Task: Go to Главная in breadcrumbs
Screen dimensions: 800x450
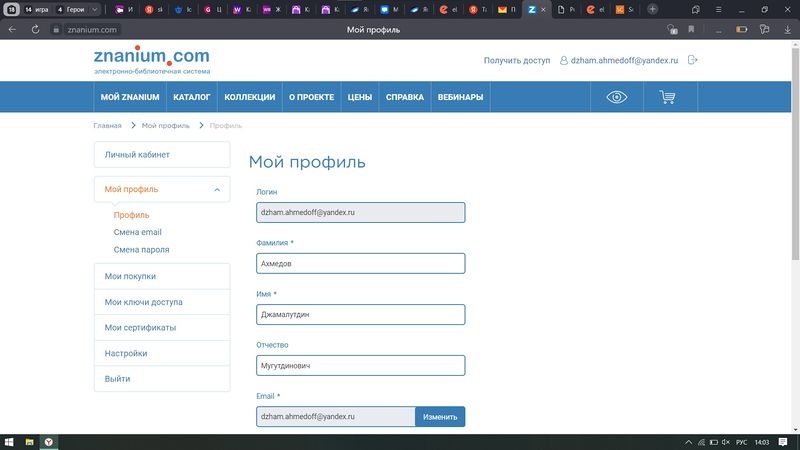Action: 107,126
